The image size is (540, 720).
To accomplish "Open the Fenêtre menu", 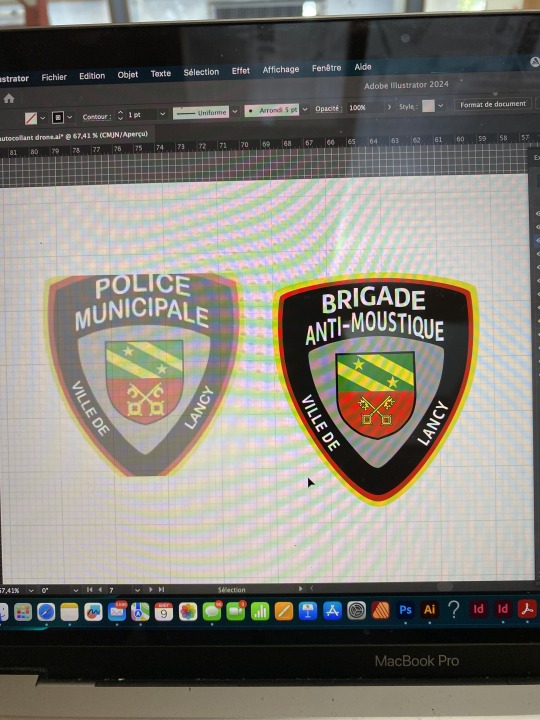I will (x=326, y=68).
